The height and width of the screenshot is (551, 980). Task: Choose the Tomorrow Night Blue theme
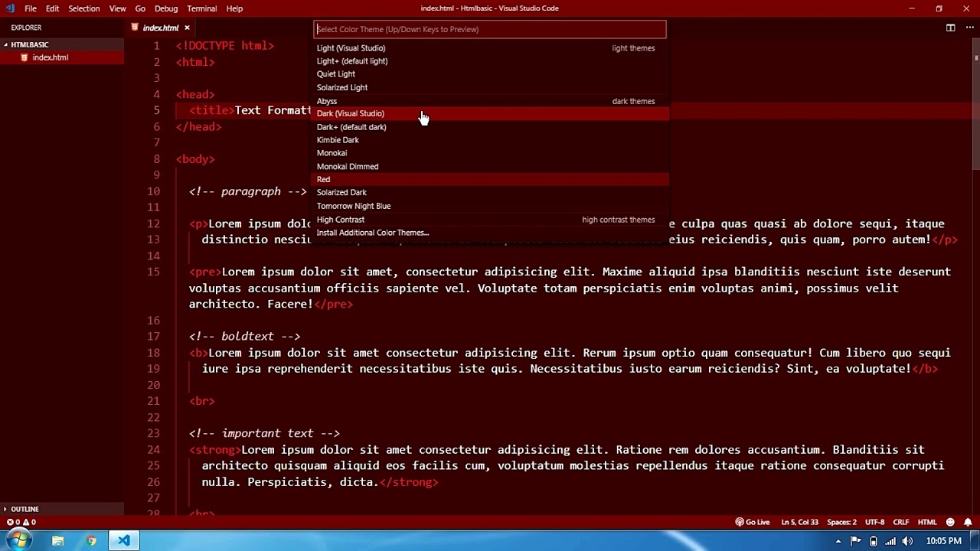tap(491, 206)
